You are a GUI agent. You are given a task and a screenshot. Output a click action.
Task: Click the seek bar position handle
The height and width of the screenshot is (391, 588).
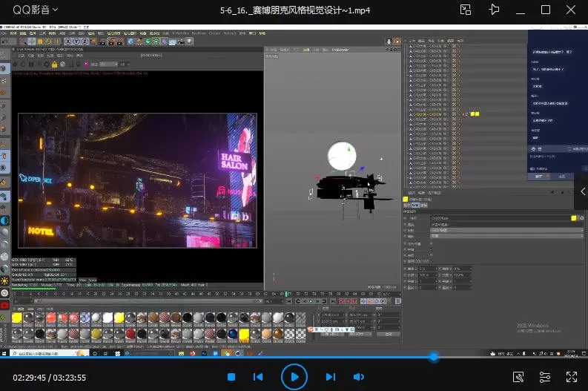(434, 357)
